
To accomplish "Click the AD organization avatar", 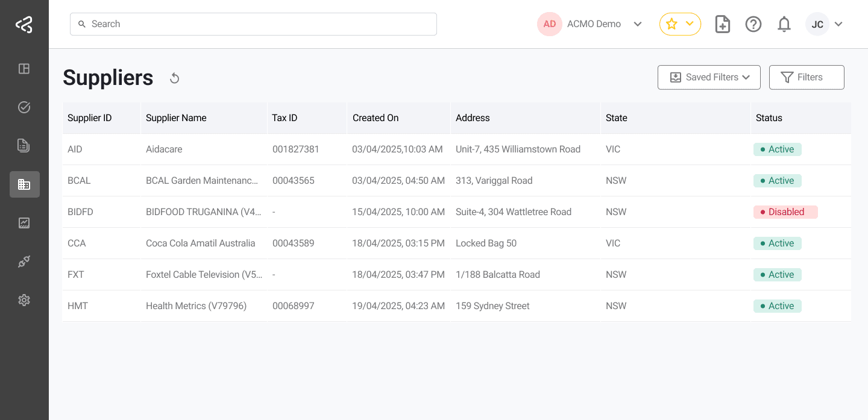I will click(550, 24).
